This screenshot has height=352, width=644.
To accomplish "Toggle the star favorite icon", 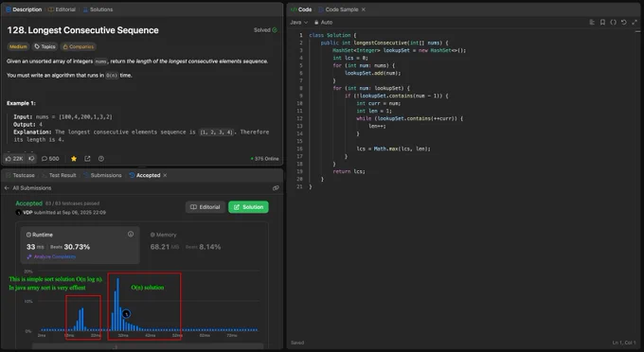I will click(x=74, y=158).
